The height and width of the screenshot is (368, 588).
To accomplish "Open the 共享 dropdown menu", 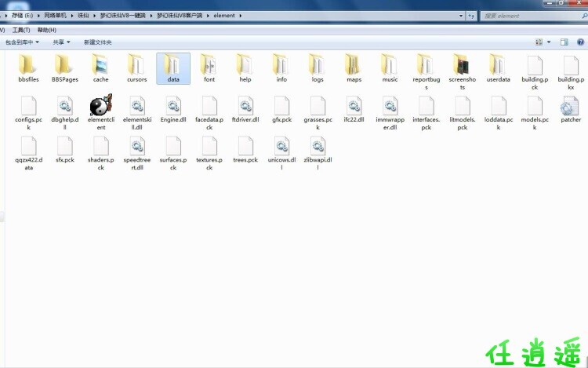I will pyautogui.click(x=61, y=42).
